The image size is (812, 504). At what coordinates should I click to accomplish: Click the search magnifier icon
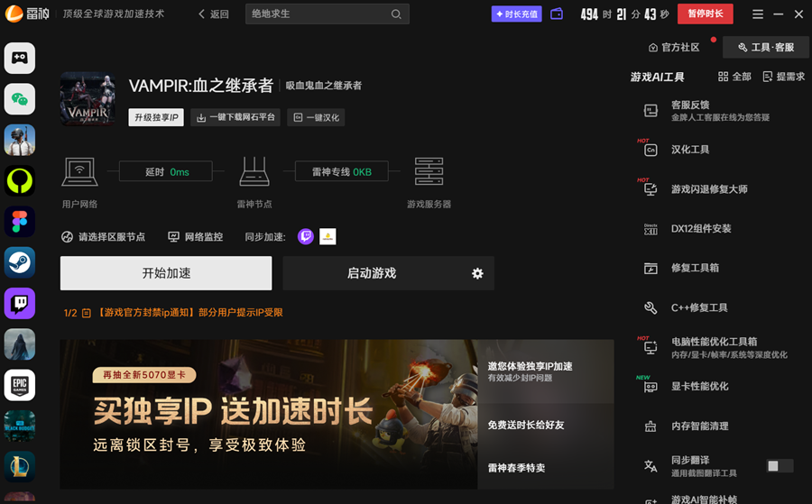[396, 14]
